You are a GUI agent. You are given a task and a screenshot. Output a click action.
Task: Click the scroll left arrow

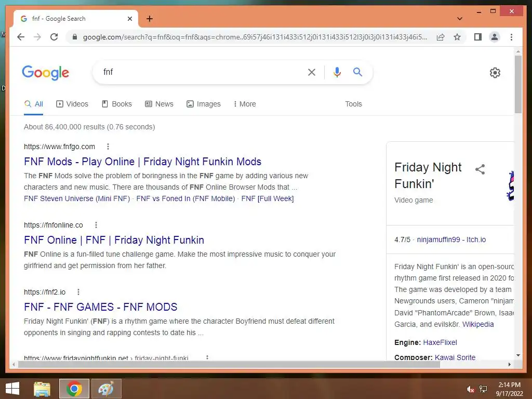coord(13,364)
